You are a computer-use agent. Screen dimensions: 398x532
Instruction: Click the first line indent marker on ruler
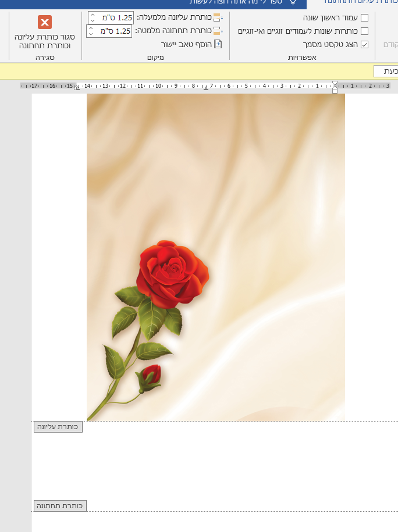[x=335, y=84]
